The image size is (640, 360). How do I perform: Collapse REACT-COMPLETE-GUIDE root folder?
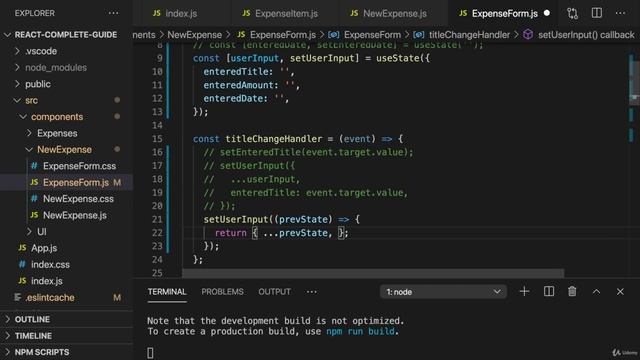[x=7, y=35]
